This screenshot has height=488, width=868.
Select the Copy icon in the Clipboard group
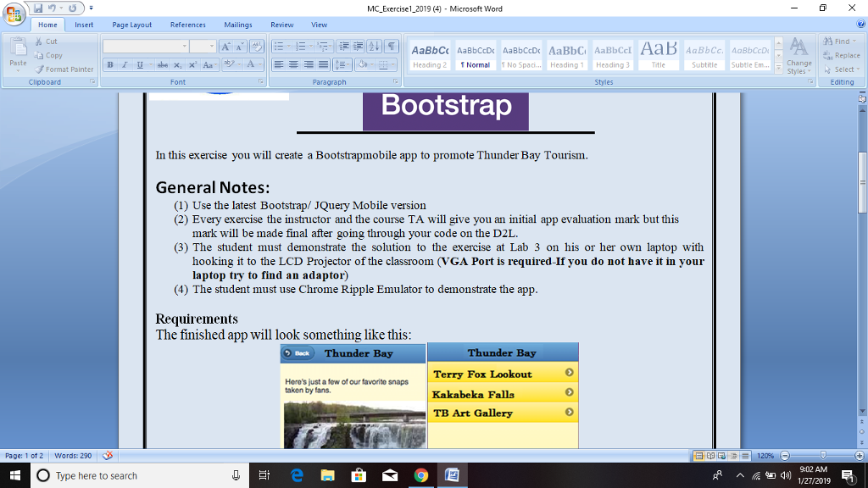[x=41, y=54]
